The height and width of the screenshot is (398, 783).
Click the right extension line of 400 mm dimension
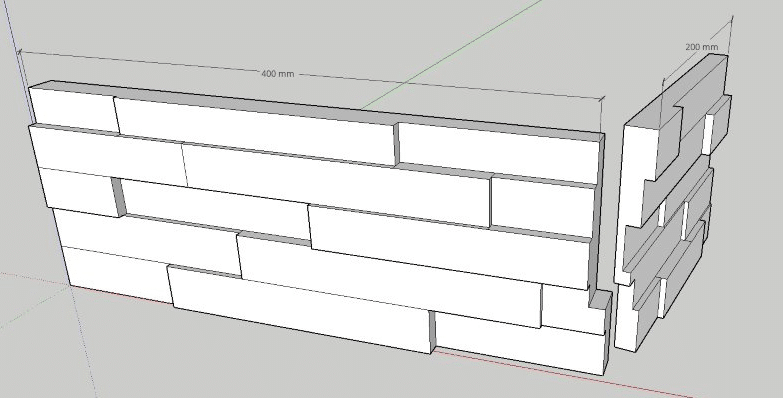pos(601,115)
